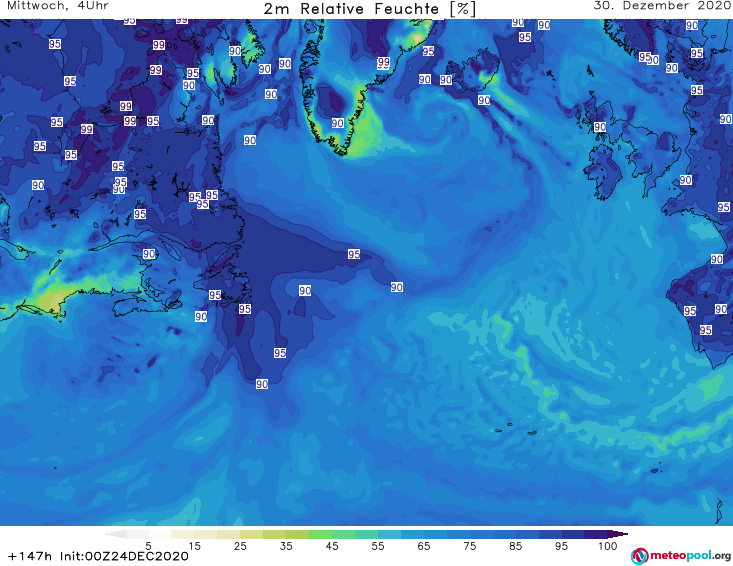The width and height of the screenshot is (733, 566).
Task: Click the '100' value on the color scale
Action: point(607,546)
